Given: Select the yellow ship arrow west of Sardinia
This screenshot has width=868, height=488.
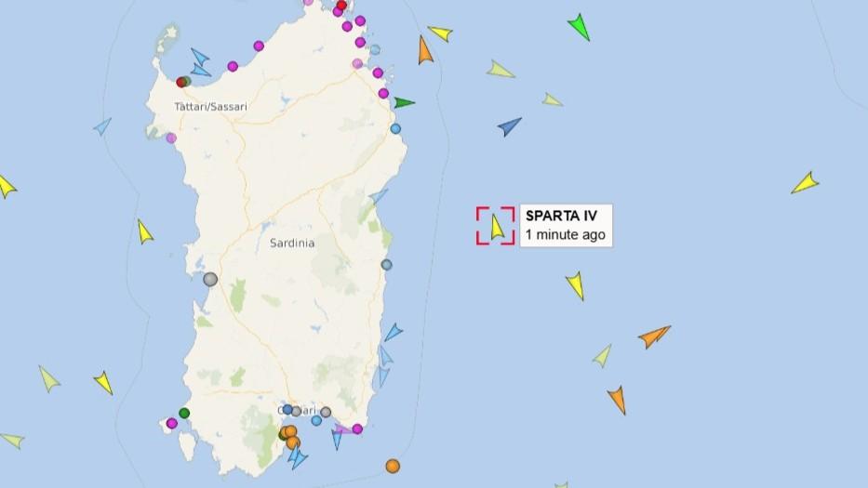Looking at the screenshot, I should coord(144,231).
